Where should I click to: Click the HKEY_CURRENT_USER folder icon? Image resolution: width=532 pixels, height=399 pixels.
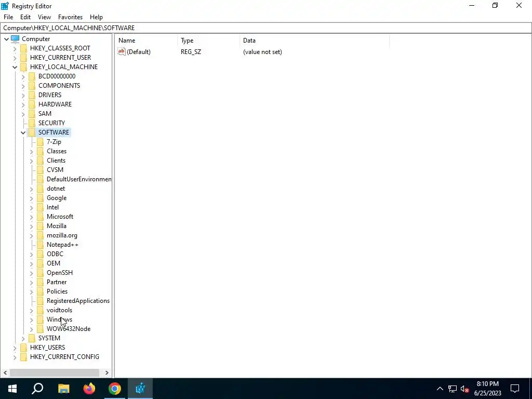point(24,57)
